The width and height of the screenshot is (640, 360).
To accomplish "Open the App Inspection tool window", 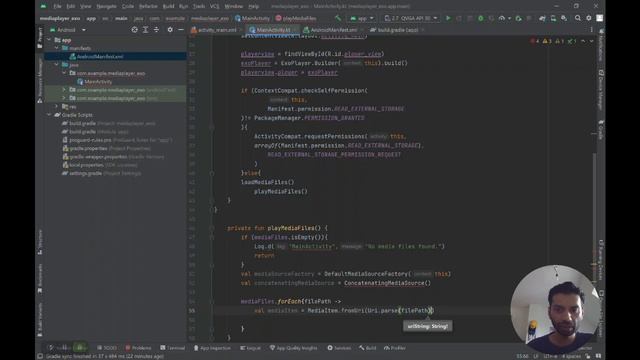I will pyautogui.click(x=212, y=348).
